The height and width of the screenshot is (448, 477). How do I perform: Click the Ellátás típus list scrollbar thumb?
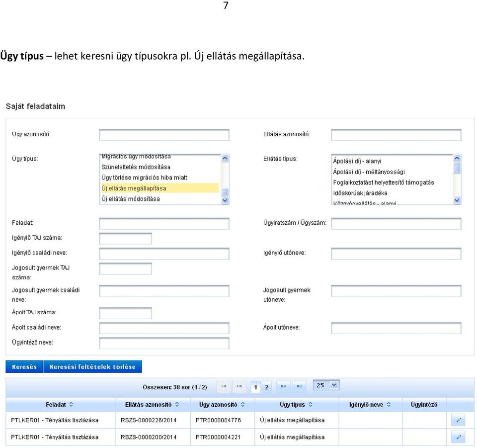coord(457,168)
